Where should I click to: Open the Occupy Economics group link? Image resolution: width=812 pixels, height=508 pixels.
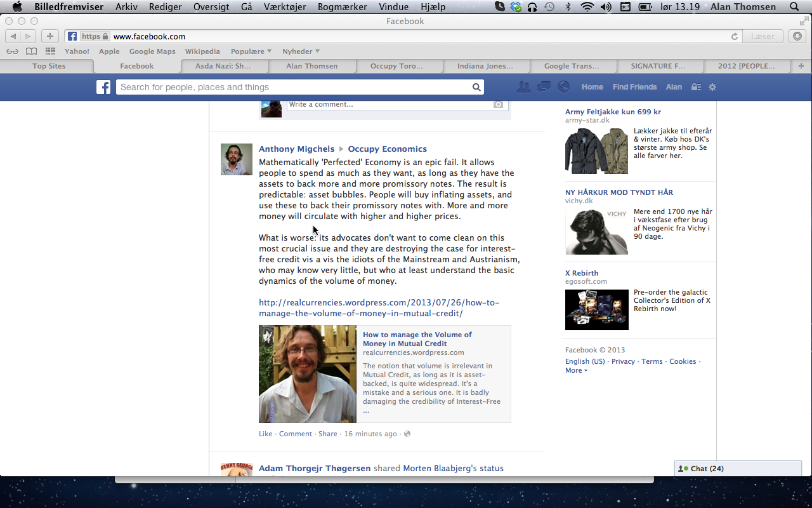pyautogui.click(x=387, y=149)
